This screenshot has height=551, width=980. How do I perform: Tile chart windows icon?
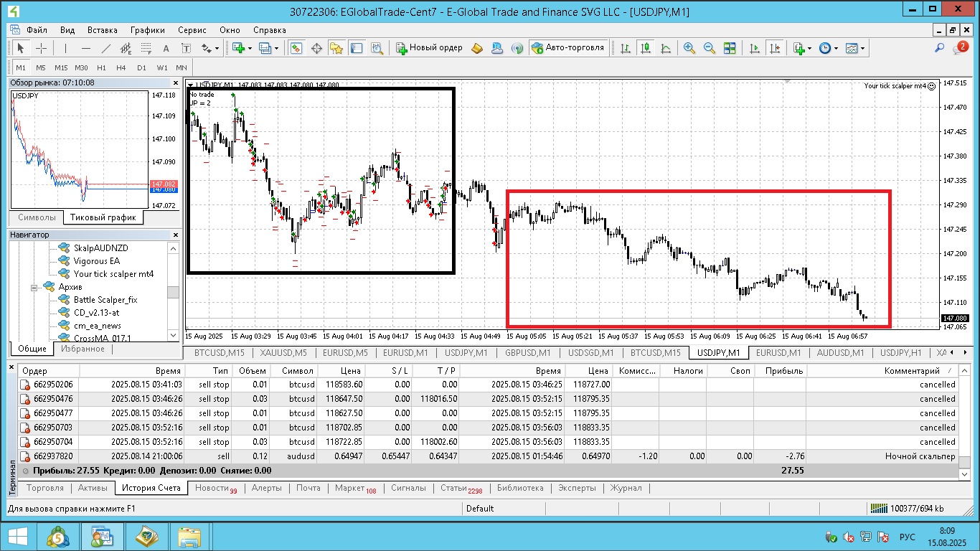[730, 48]
